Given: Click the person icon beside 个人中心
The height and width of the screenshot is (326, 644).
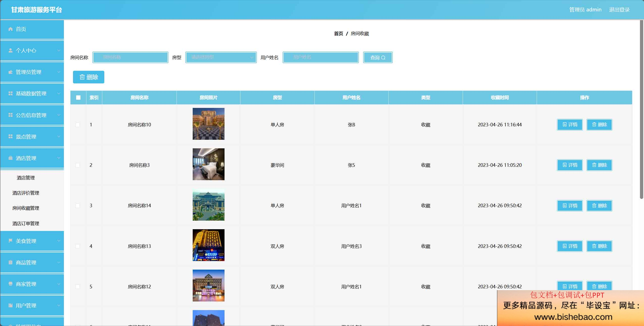Looking at the screenshot, I should 10,51.
